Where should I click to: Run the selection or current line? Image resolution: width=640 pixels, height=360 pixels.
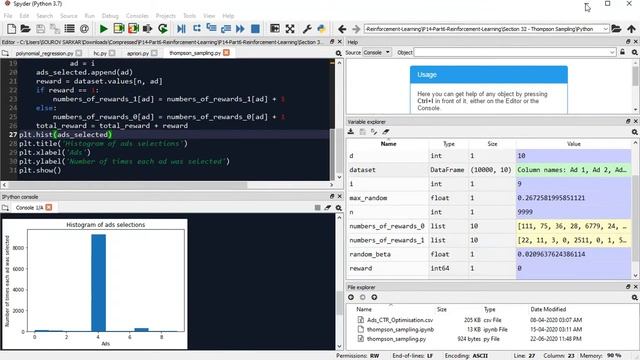pyautogui.click(x=147, y=29)
